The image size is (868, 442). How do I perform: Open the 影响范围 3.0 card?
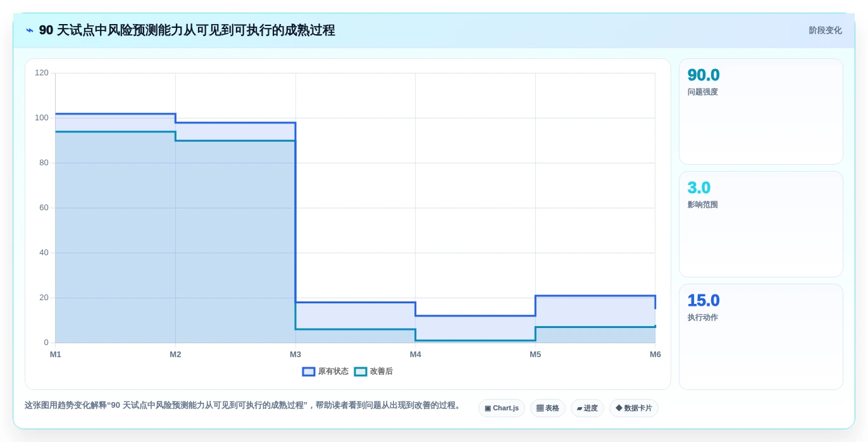coord(761,224)
